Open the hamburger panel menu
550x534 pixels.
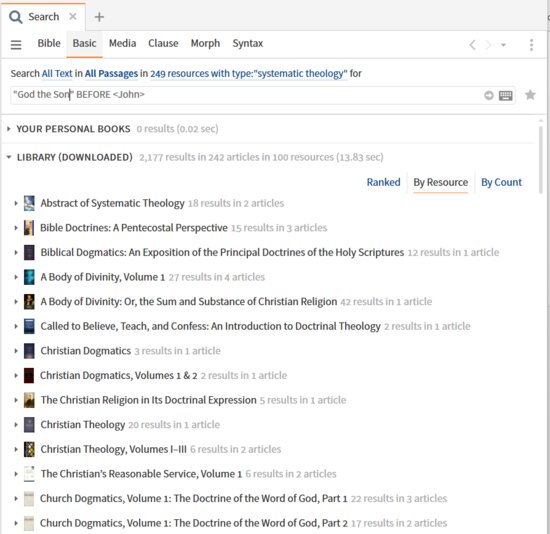(16, 45)
